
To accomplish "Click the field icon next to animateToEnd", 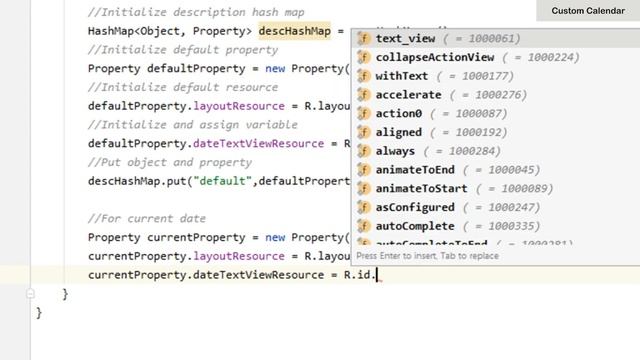I will [363, 170].
